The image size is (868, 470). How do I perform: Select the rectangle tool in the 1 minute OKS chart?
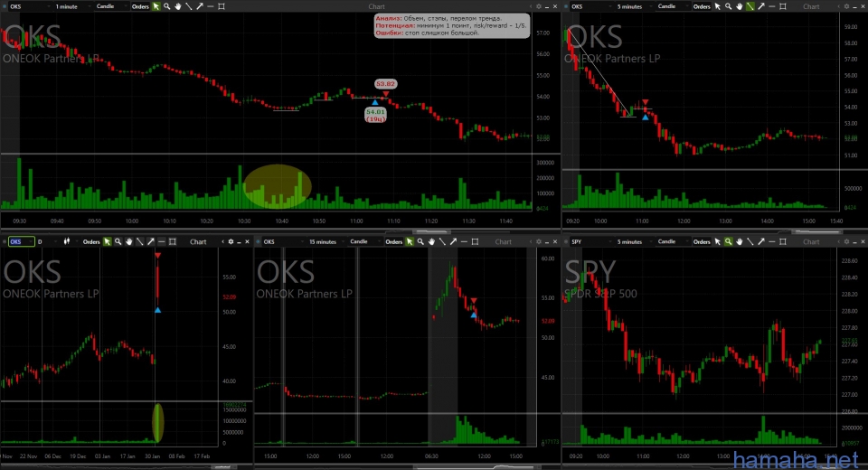[222, 6]
